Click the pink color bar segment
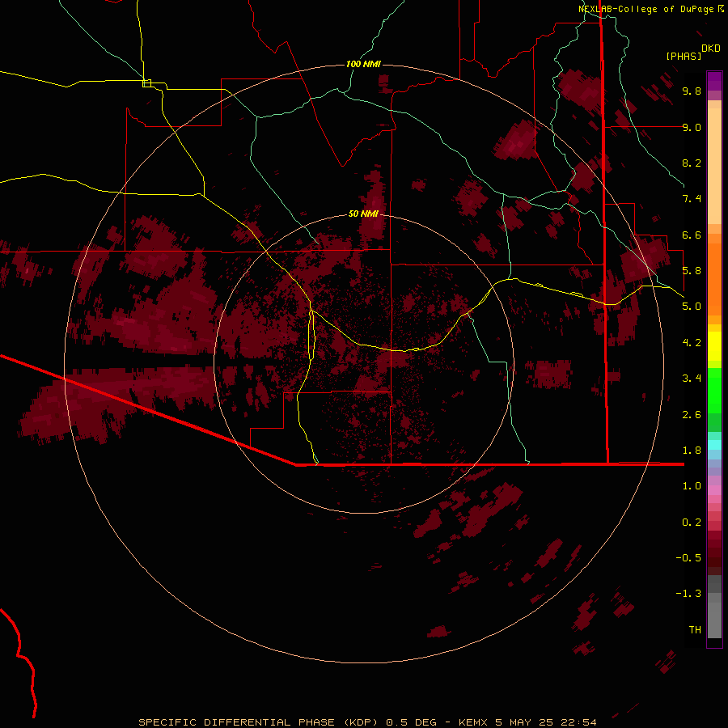Image resolution: width=728 pixels, height=728 pixels. pyautogui.click(x=714, y=490)
